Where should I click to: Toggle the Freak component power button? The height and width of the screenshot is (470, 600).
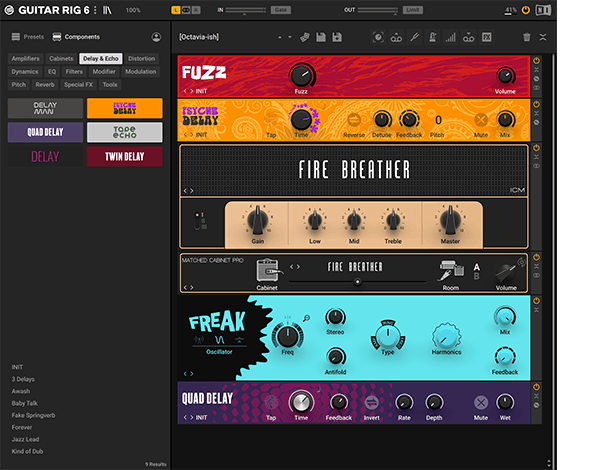click(536, 300)
